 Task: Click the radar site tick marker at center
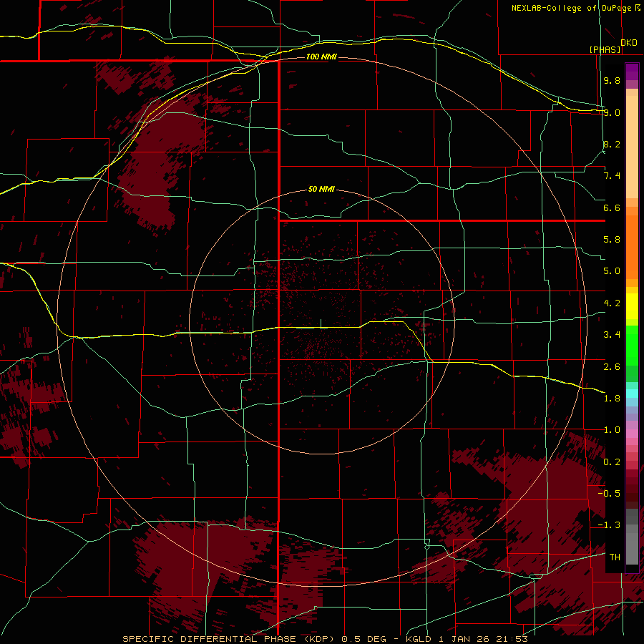pos(321,323)
